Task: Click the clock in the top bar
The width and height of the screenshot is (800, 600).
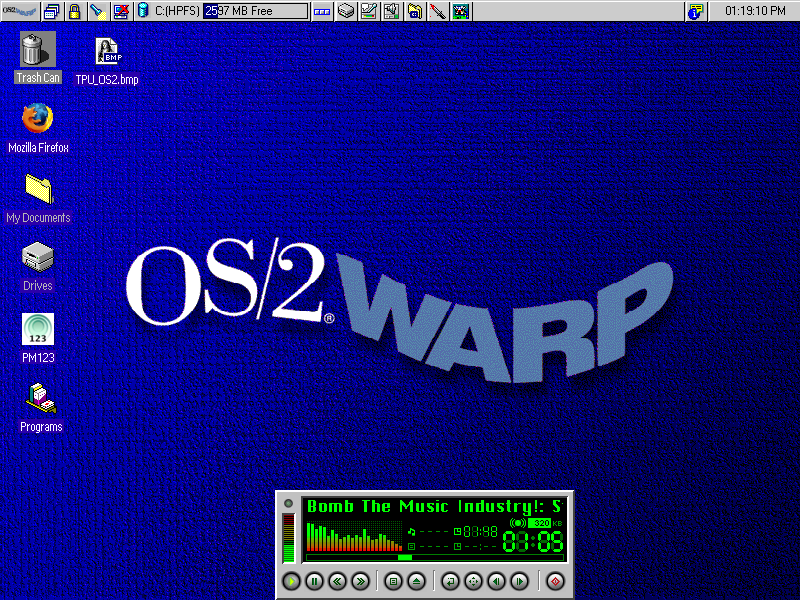Action: coord(755,11)
